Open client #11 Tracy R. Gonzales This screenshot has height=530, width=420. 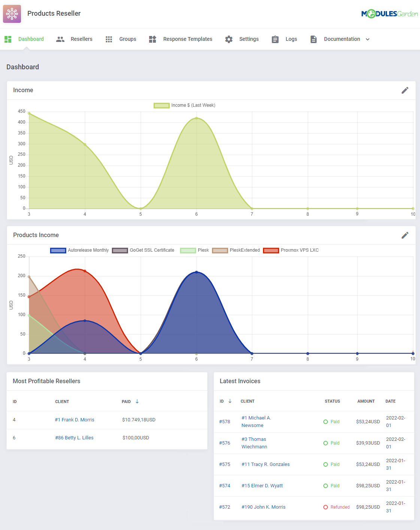point(266,464)
